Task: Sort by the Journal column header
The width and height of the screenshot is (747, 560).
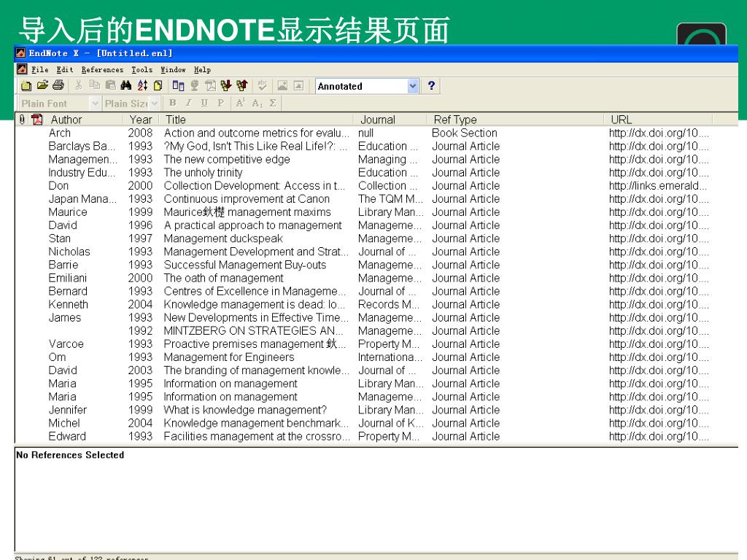Action: tap(390, 120)
